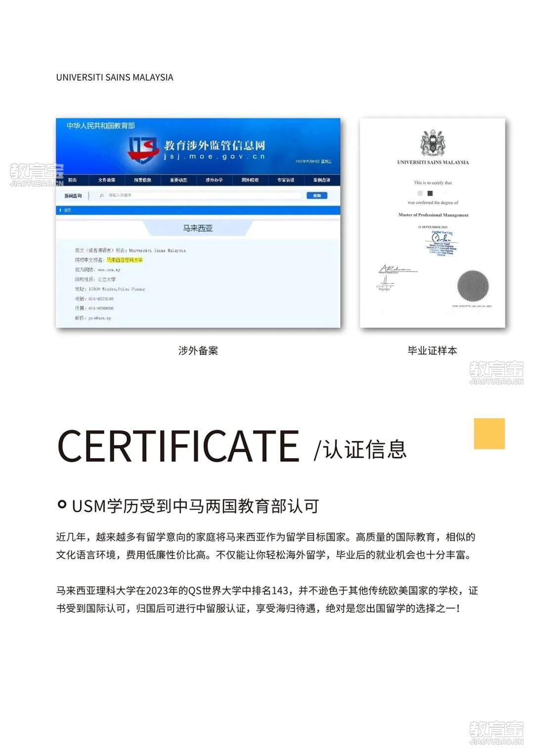Viewport: 534px width, 756px height.
Task: Open the 案例点评 navigation tab
Action: coord(321,180)
